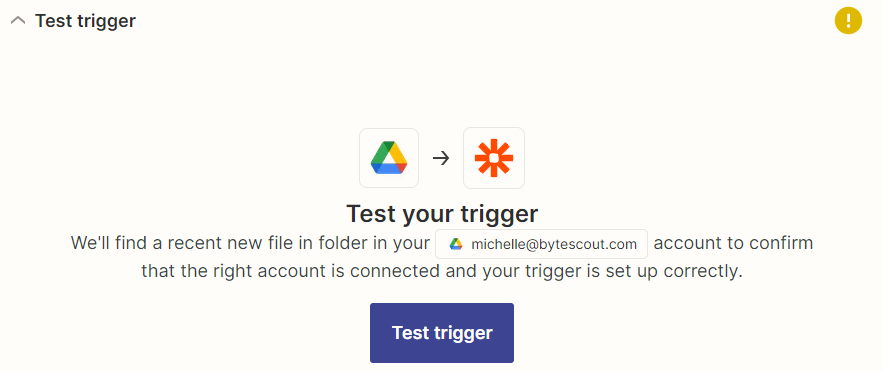Click the "Test your trigger" heading
The width and height of the screenshot is (883, 373).
pos(442,214)
